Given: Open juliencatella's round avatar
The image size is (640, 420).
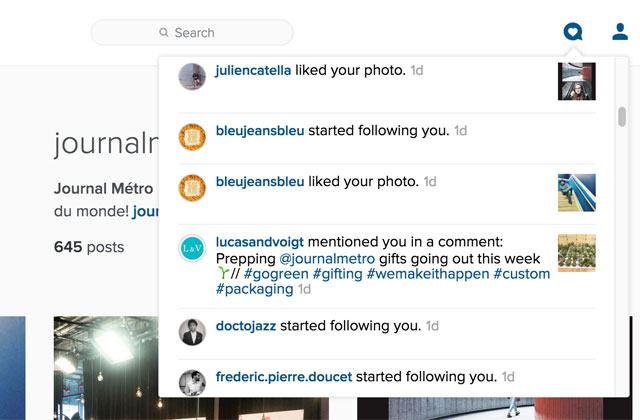Looking at the screenshot, I should [x=192, y=76].
